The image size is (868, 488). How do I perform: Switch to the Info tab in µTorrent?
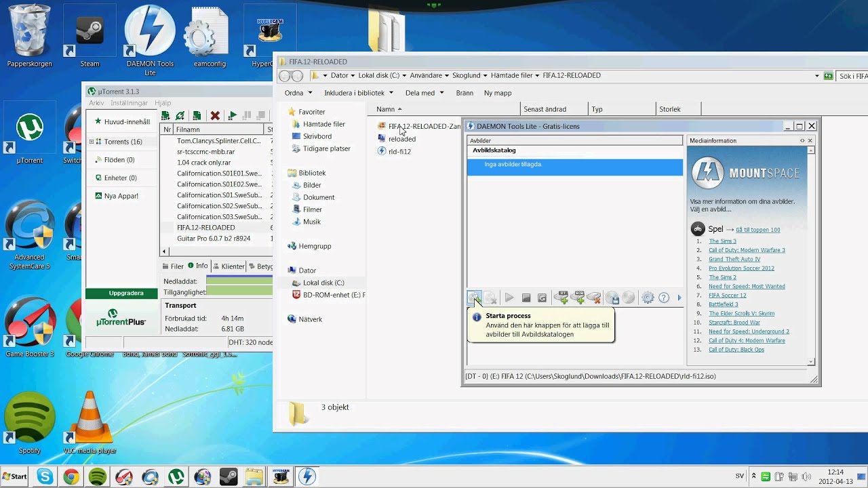click(198, 266)
